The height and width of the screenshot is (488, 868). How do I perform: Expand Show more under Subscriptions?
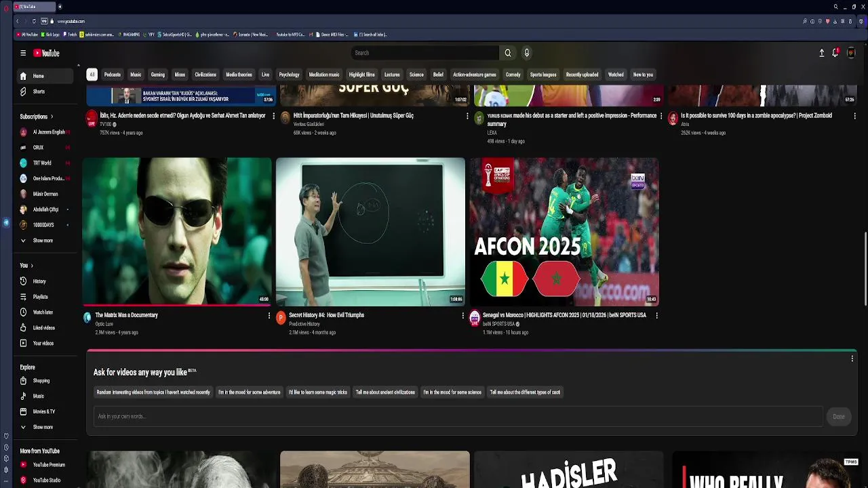point(43,241)
